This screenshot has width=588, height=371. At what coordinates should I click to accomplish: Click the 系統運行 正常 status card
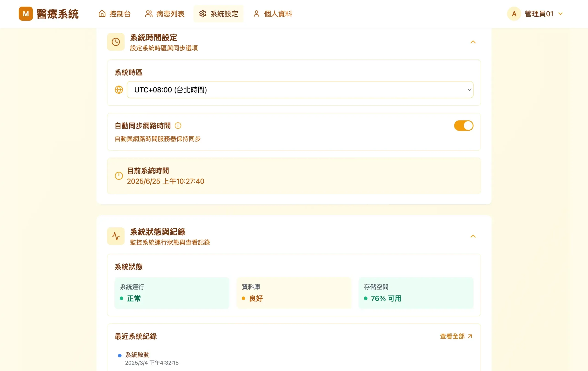(x=172, y=293)
